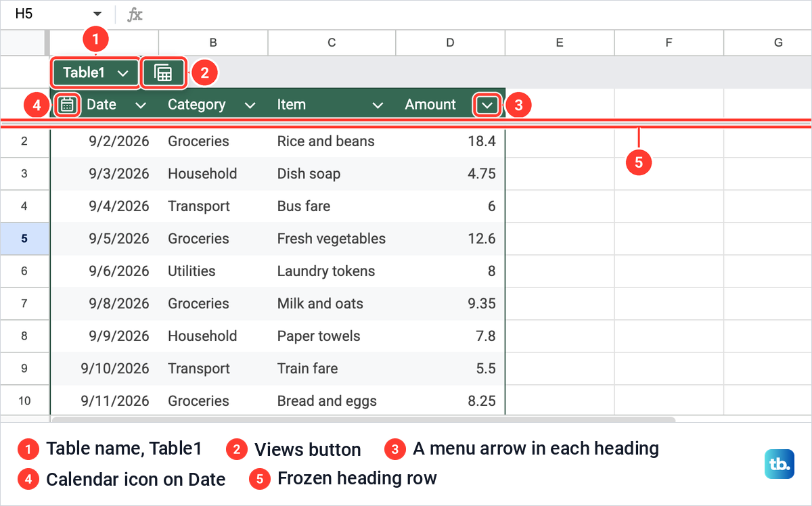Select the cell with date 9/9/2026
The image size is (812, 506).
point(105,336)
